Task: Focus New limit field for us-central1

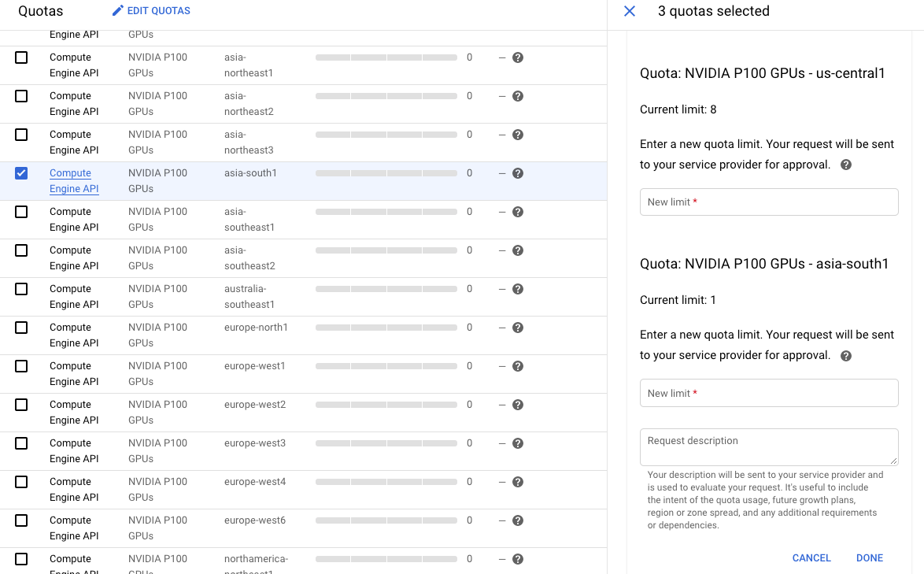Action: pos(769,202)
